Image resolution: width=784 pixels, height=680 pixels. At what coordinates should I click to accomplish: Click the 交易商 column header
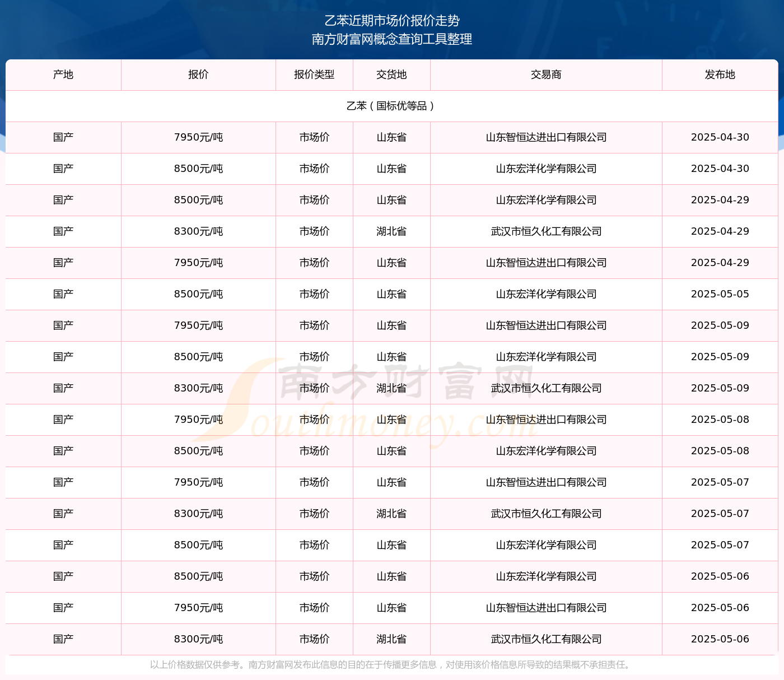(546, 74)
